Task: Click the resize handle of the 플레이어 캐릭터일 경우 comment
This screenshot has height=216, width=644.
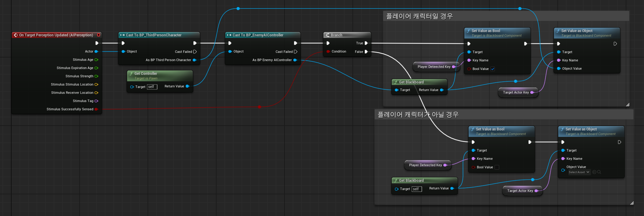Action: pyautogui.click(x=628, y=105)
